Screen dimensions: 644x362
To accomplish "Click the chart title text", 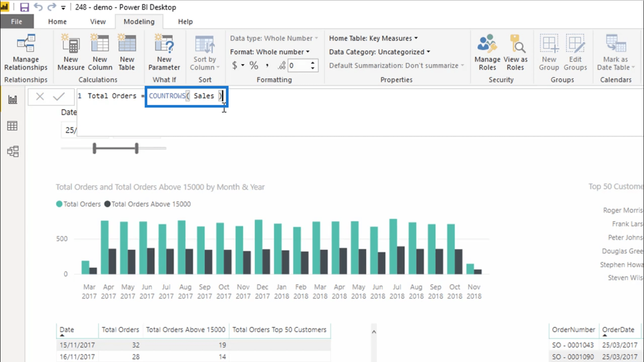I will pyautogui.click(x=160, y=187).
